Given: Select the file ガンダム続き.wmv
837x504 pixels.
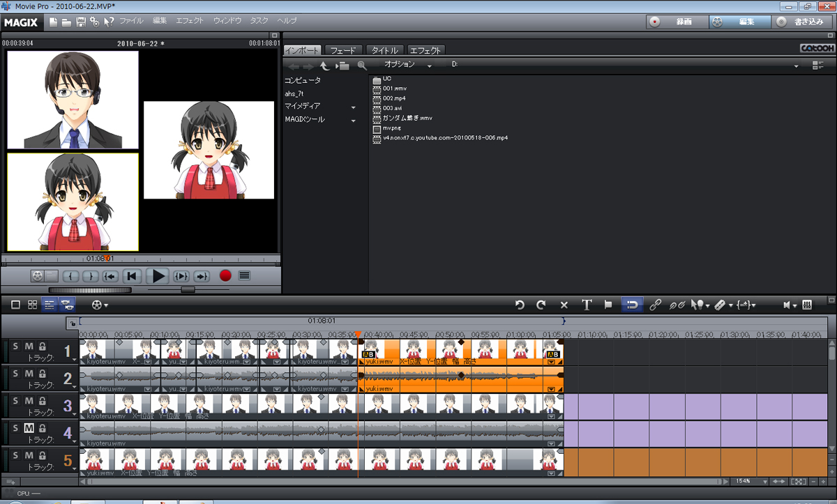Looking at the screenshot, I should point(407,119).
